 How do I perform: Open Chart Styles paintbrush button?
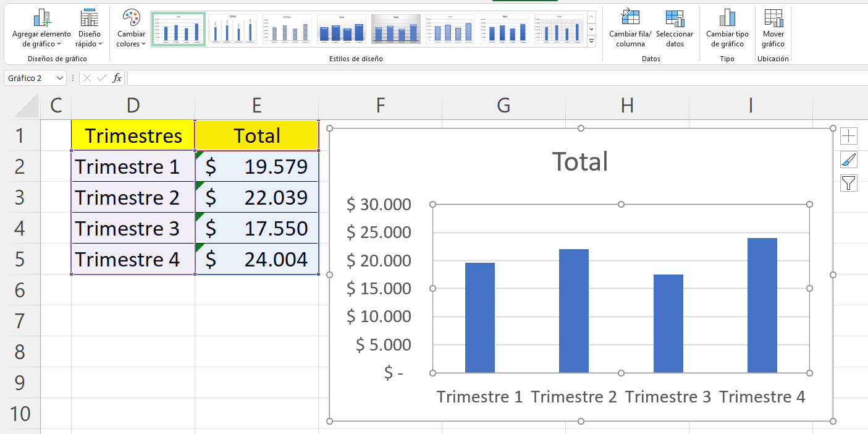pyautogui.click(x=849, y=160)
